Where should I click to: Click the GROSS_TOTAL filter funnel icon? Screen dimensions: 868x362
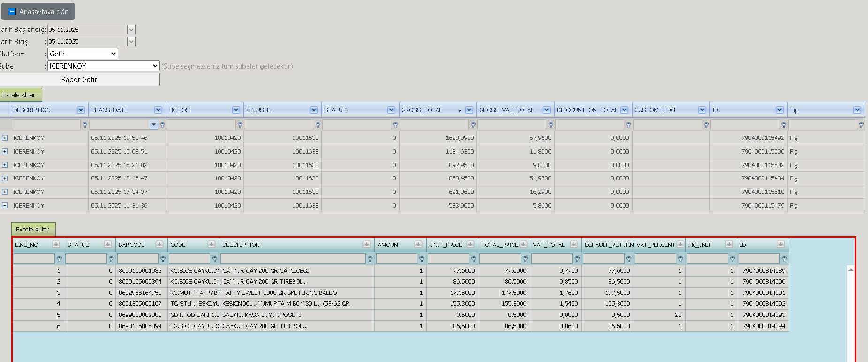pos(473,125)
